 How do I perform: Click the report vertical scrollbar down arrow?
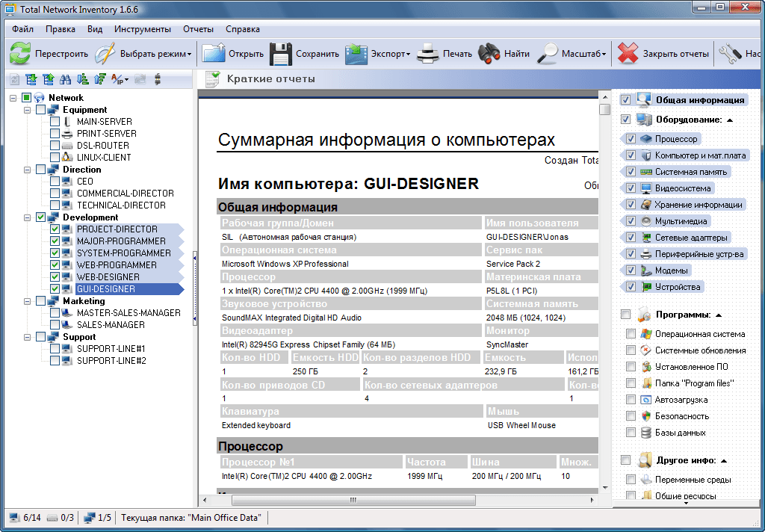pos(605,487)
